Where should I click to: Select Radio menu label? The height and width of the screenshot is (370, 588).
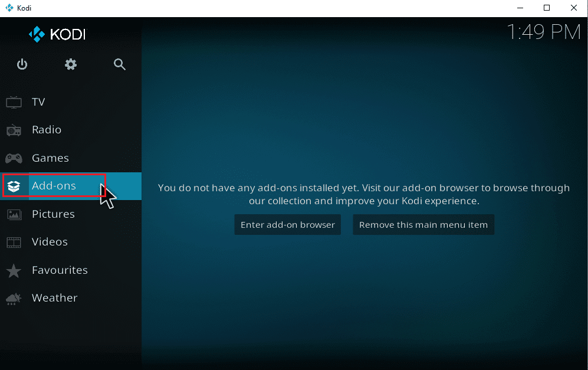[x=47, y=130]
